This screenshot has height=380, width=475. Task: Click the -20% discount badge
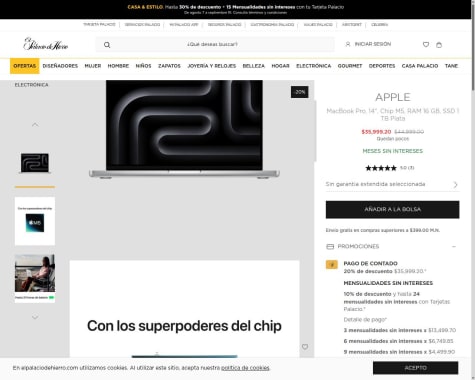coord(300,92)
